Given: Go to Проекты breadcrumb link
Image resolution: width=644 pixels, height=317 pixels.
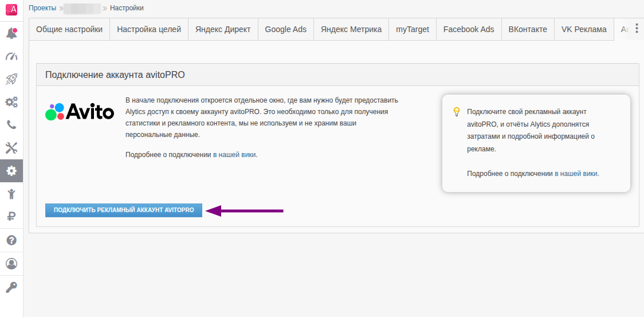Looking at the screenshot, I should (x=42, y=8).
